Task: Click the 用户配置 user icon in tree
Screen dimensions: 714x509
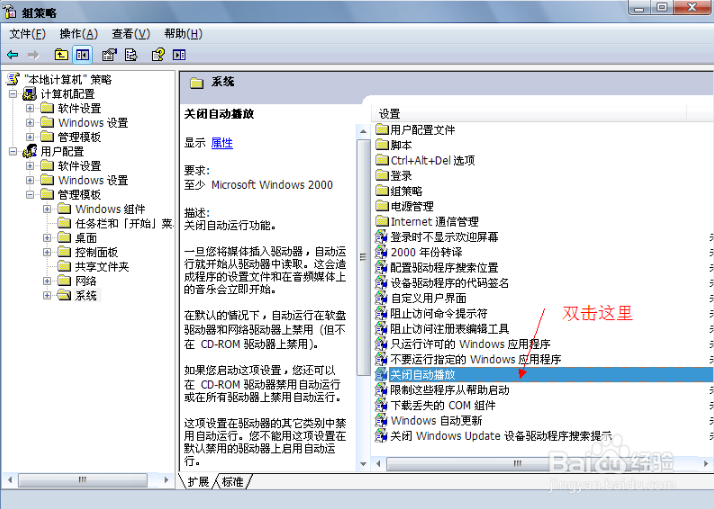Action: pos(30,151)
